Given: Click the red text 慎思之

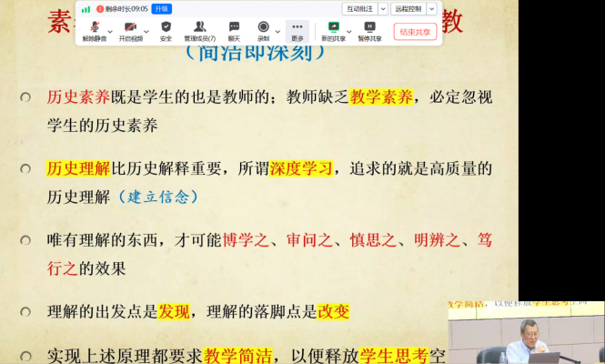Looking at the screenshot, I should click(x=373, y=240).
